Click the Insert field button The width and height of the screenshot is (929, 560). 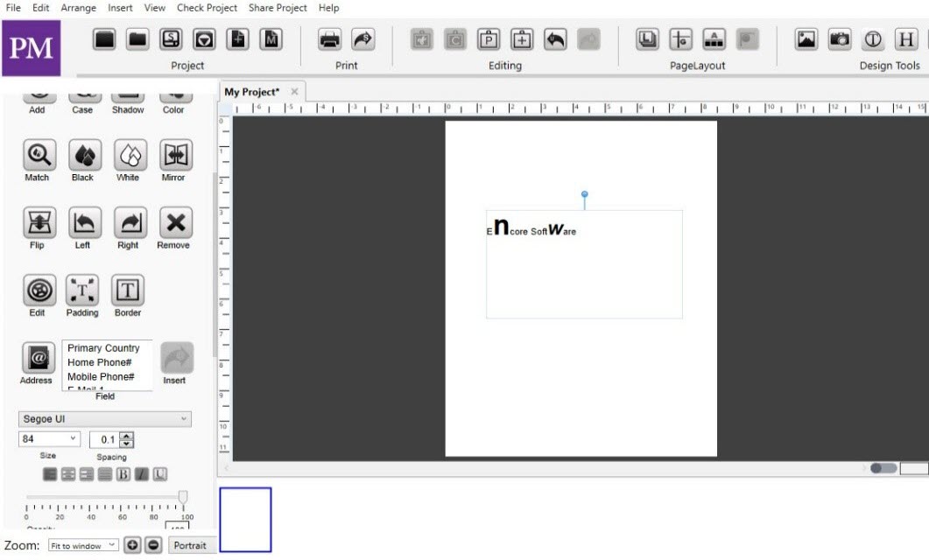(177, 358)
